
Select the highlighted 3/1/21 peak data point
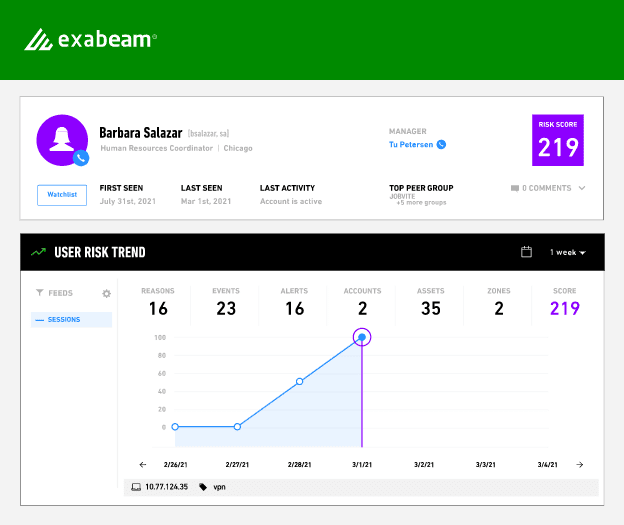[x=362, y=337]
